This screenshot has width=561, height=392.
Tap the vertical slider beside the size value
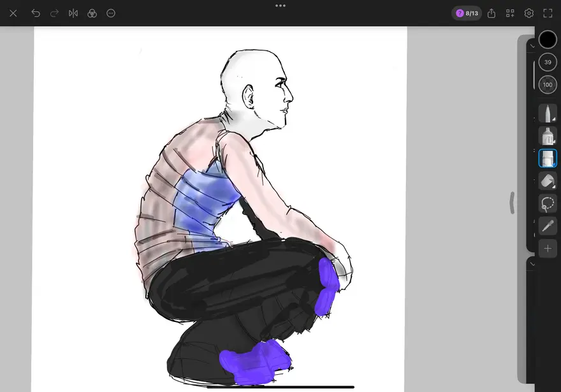[534, 75]
